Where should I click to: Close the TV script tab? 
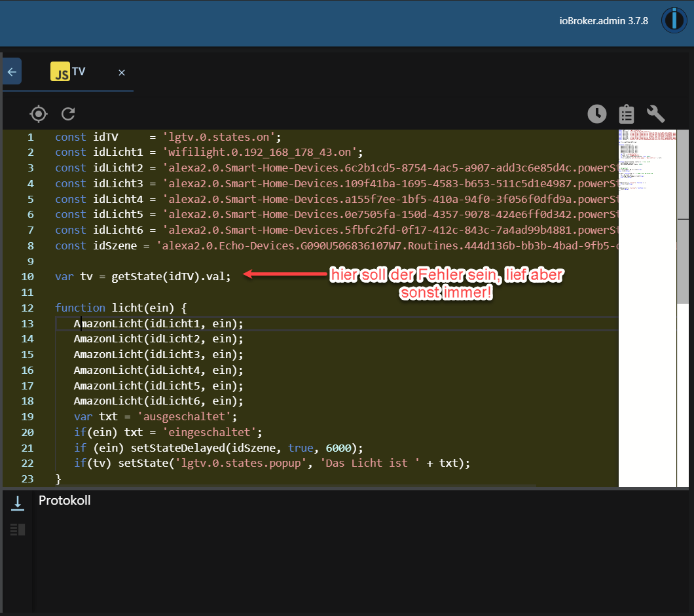[x=122, y=73]
